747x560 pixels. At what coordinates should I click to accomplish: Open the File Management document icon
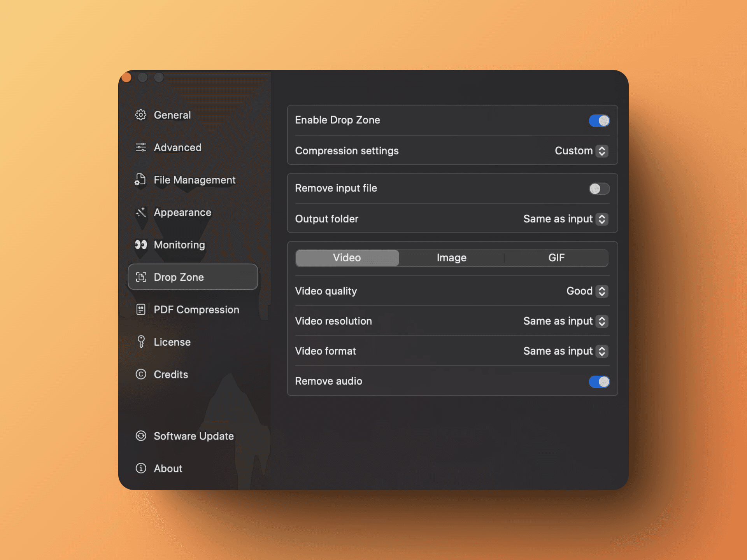pos(141,180)
